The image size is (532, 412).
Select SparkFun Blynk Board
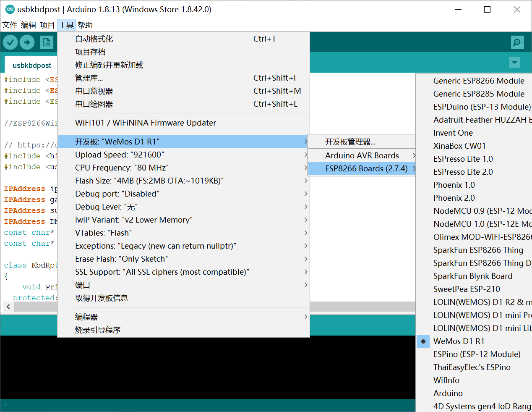[474, 276]
